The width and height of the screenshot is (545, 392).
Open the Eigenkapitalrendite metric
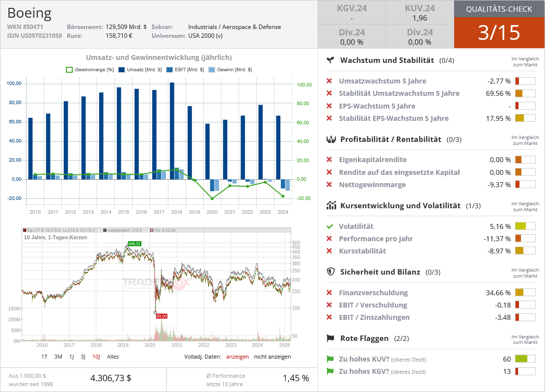click(x=373, y=160)
